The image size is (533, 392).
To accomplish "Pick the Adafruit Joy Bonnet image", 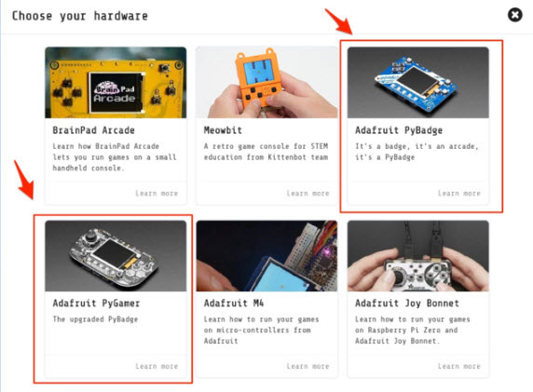I will 418,256.
